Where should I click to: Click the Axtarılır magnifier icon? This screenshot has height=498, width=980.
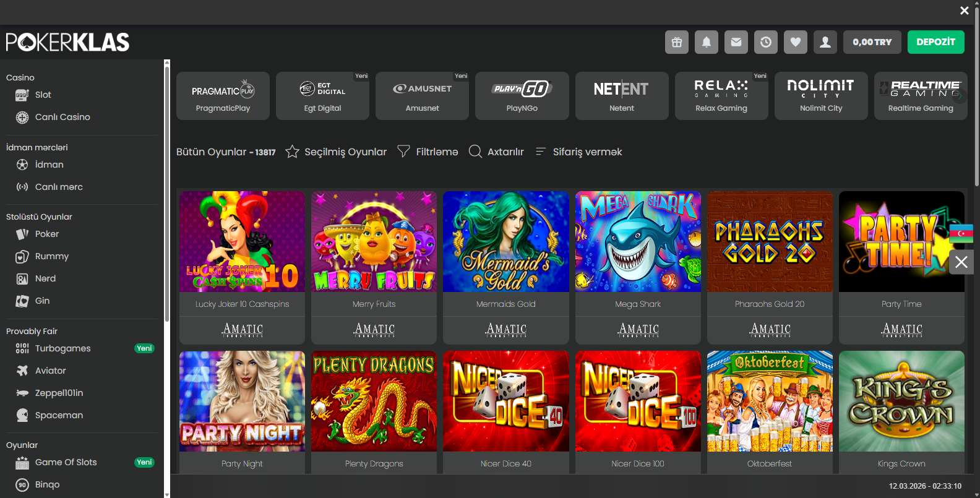coord(475,152)
